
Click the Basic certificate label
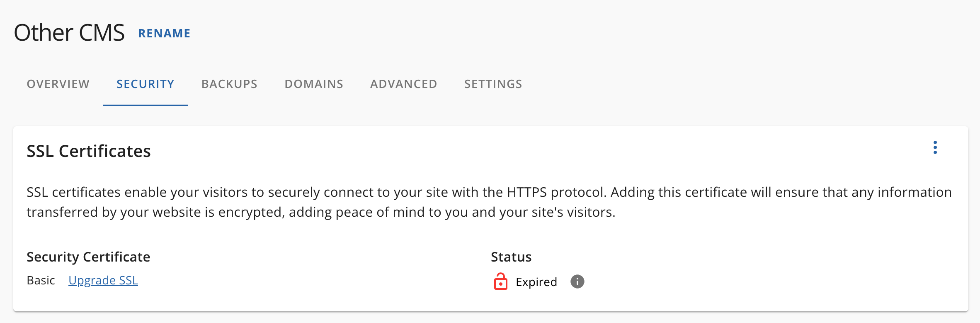click(41, 280)
